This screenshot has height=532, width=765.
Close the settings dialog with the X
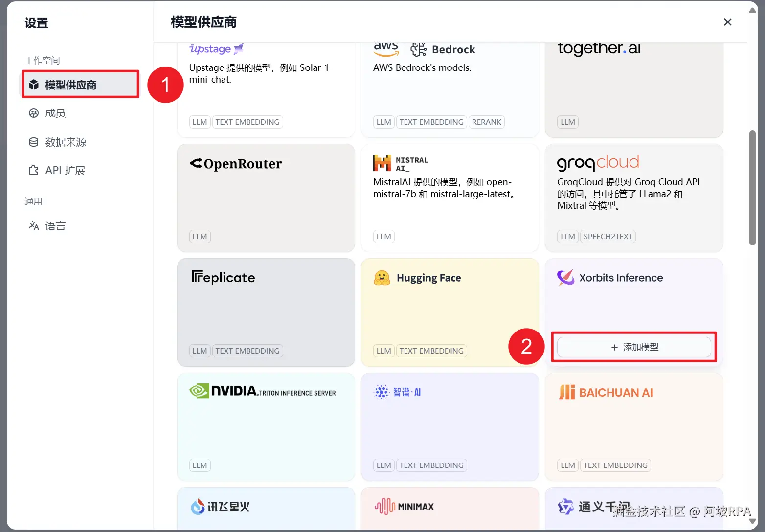pyautogui.click(x=728, y=22)
